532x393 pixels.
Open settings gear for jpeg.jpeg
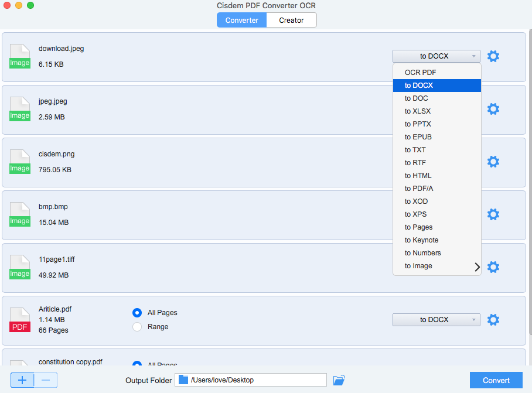(493, 109)
